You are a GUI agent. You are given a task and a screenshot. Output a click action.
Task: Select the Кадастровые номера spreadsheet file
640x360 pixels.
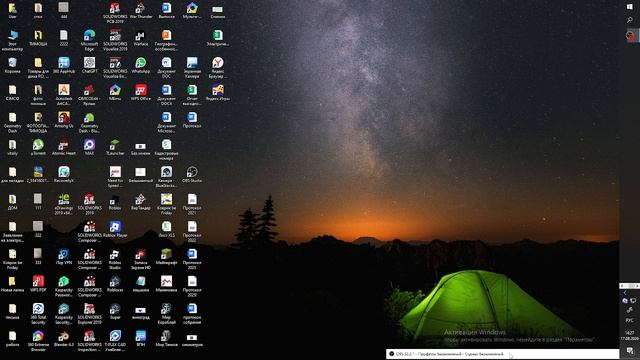[x=167, y=149]
